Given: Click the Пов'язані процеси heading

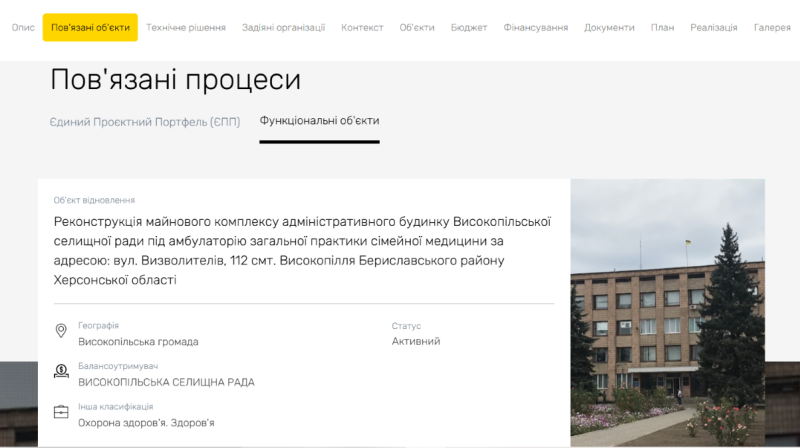Looking at the screenshot, I should tap(176, 80).
